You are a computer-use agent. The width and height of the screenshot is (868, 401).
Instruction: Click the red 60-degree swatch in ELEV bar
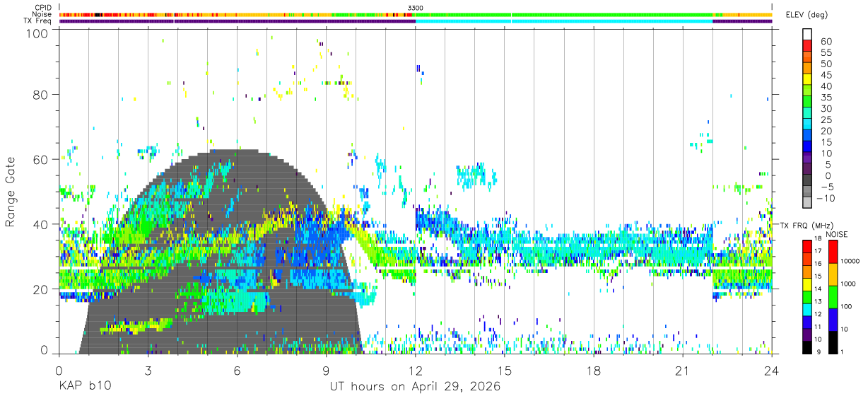point(807,46)
